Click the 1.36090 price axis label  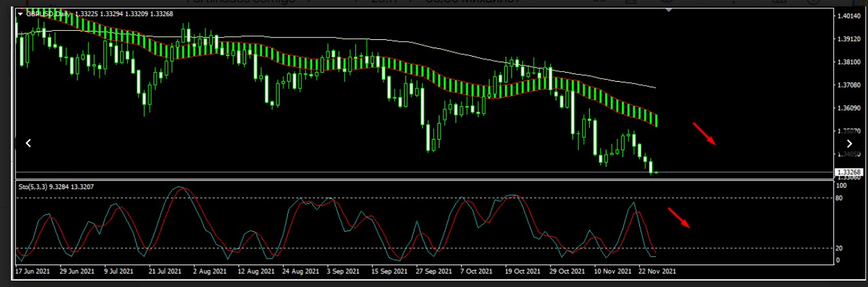849,108
